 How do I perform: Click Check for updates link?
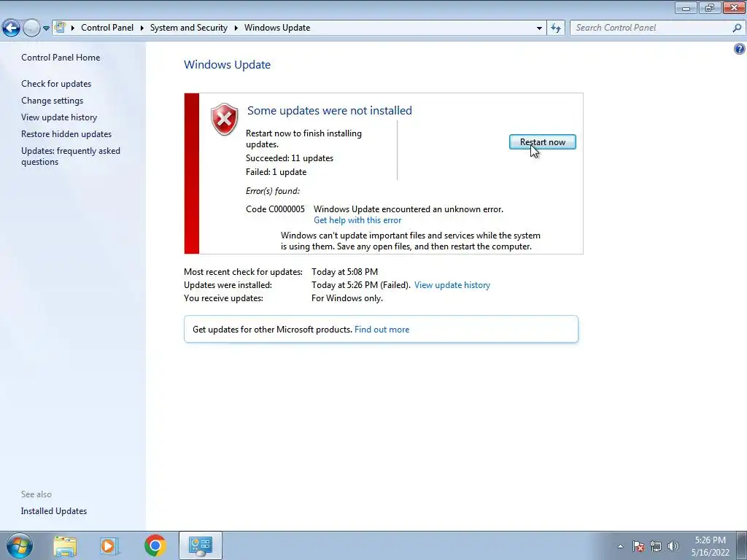tap(56, 84)
